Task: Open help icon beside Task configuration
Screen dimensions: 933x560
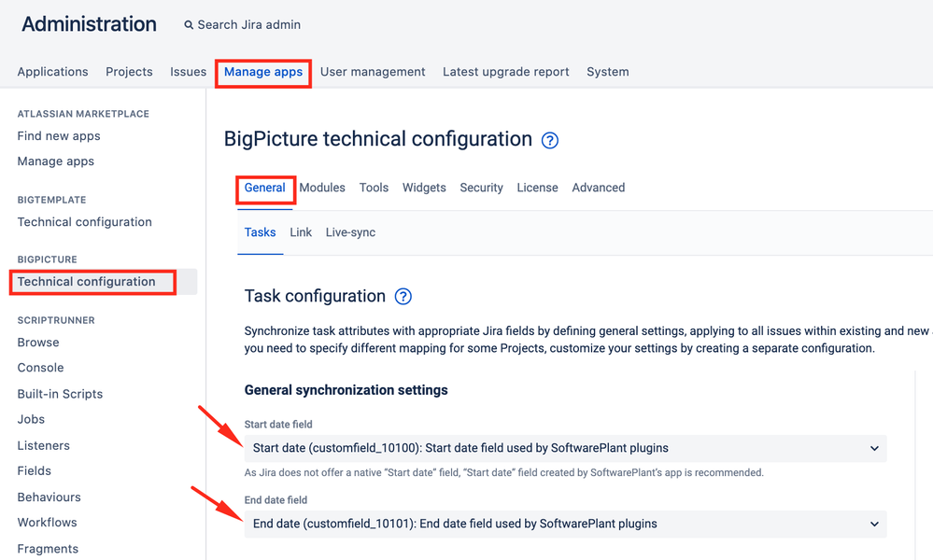Action: pyautogui.click(x=403, y=296)
